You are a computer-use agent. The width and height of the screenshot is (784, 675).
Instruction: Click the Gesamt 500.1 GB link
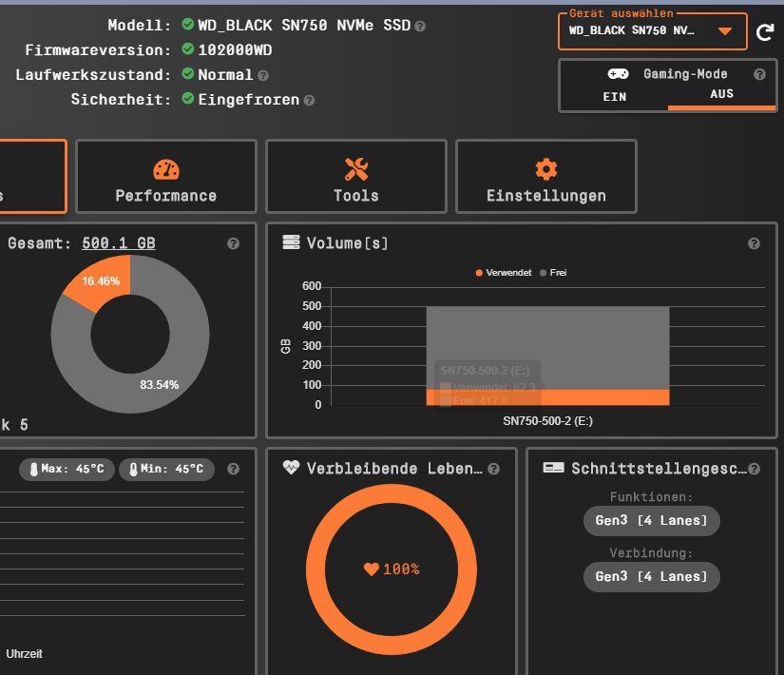click(x=119, y=243)
